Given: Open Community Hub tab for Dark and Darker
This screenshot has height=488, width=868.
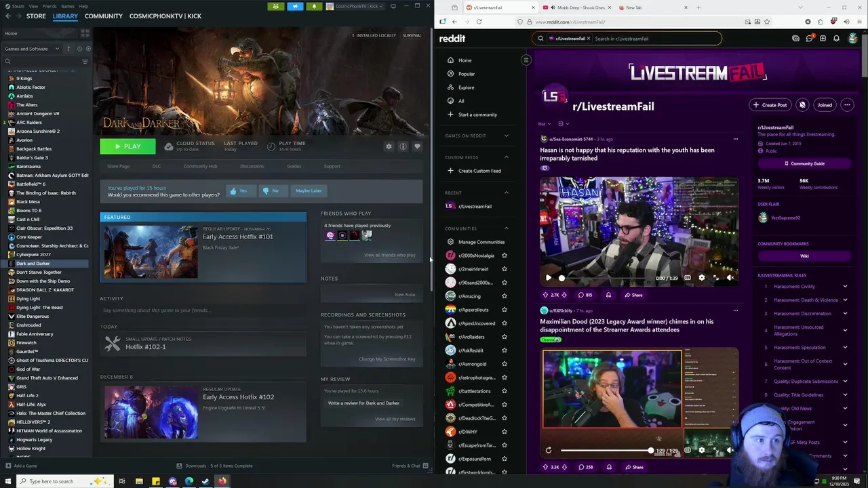Looking at the screenshot, I should tap(200, 166).
